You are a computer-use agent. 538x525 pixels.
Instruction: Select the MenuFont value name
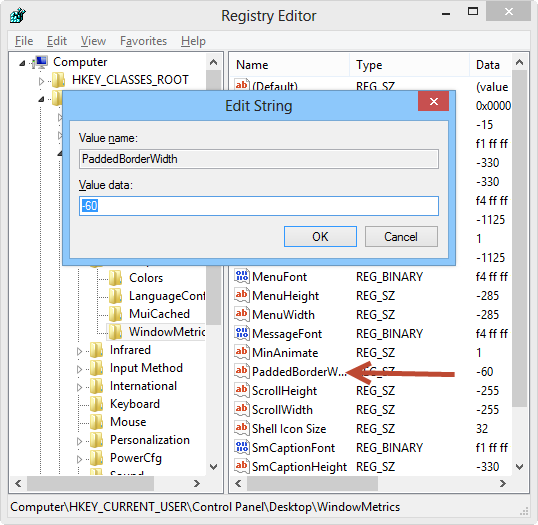[x=279, y=277]
